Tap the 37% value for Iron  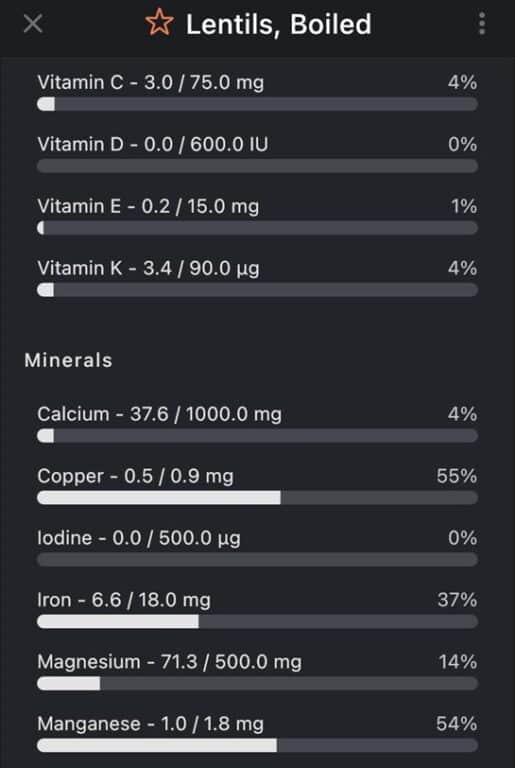457,600
